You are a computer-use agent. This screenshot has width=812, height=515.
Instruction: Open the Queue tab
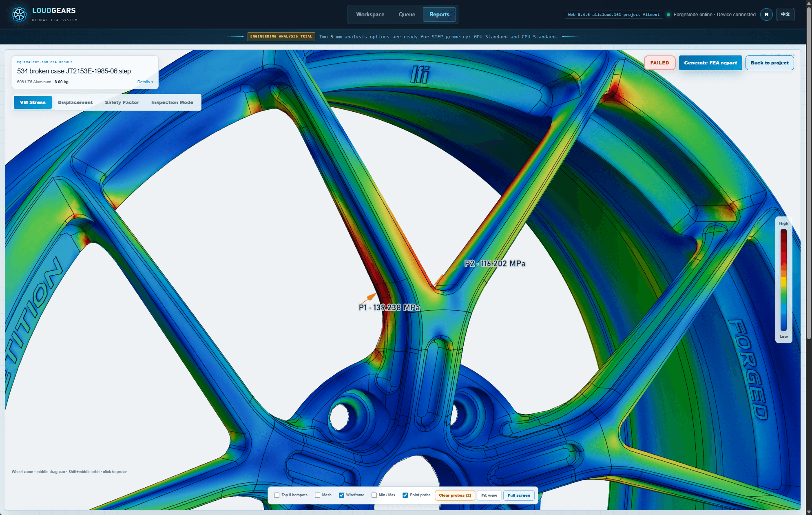coord(407,14)
